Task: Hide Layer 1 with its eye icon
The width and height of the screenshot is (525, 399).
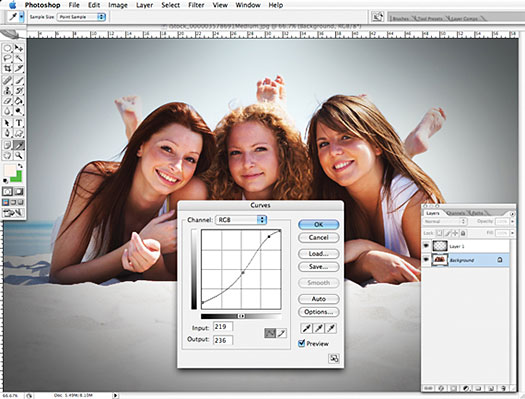Action: 426,246
